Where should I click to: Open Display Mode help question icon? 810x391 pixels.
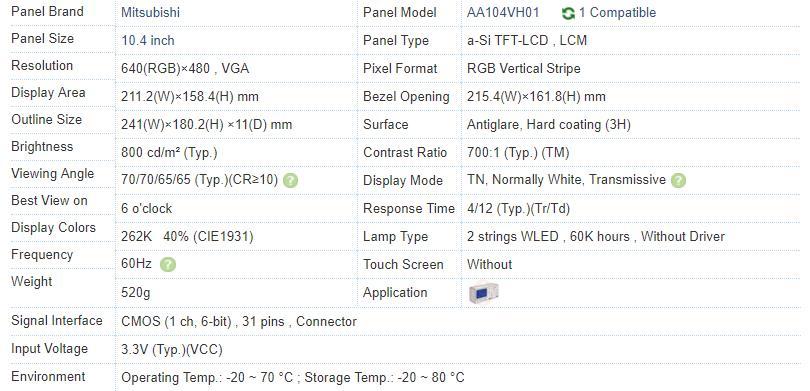point(678,180)
